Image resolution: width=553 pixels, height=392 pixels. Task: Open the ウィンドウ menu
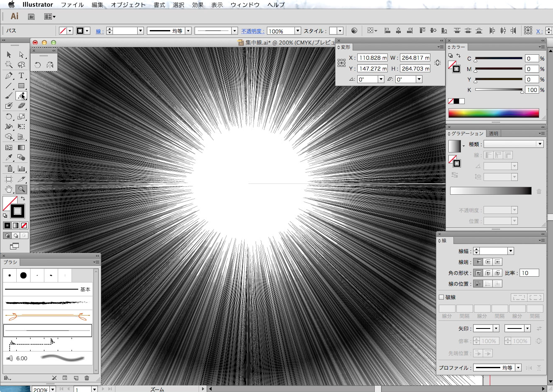(245, 5)
